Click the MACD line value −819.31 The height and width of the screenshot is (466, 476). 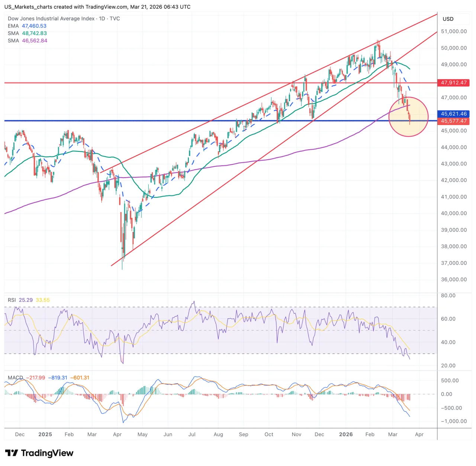point(58,378)
